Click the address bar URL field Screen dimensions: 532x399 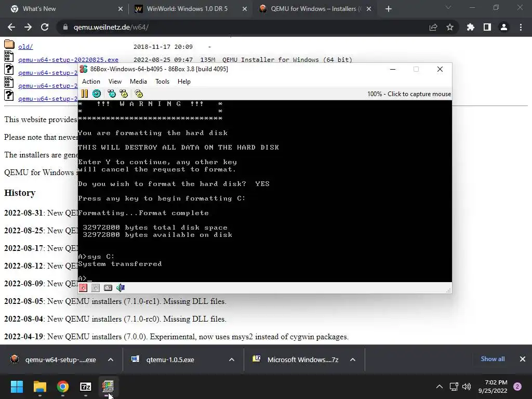click(x=244, y=27)
